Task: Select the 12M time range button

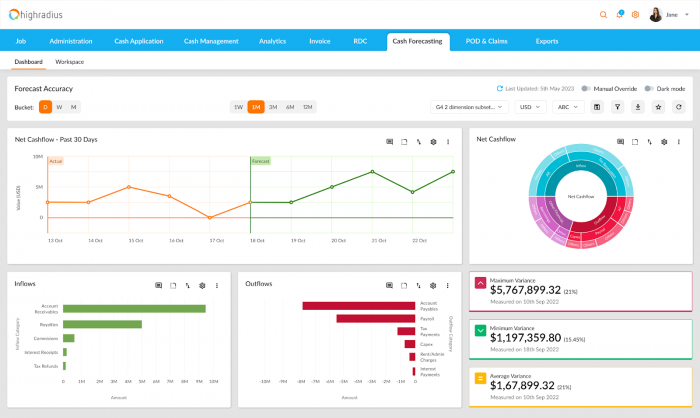Action: point(307,106)
